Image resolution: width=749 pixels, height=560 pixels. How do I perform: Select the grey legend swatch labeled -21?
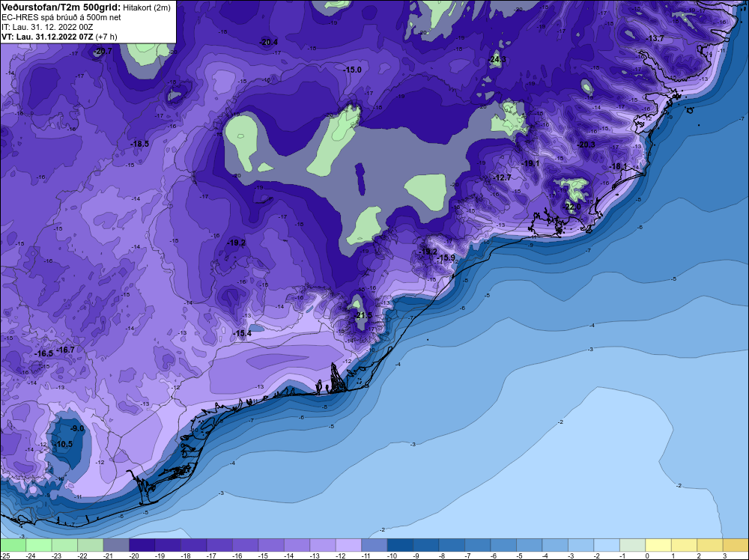pos(116,545)
